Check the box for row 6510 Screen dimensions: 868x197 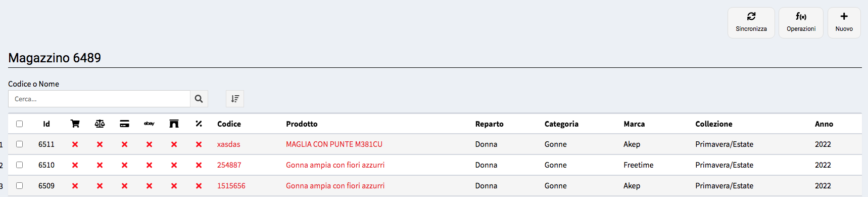coord(19,165)
